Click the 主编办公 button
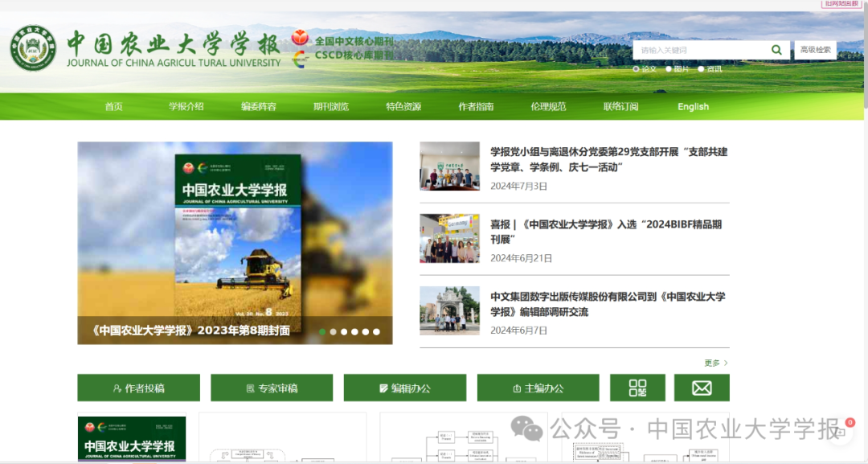The height and width of the screenshot is (464, 868). coord(538,388)
